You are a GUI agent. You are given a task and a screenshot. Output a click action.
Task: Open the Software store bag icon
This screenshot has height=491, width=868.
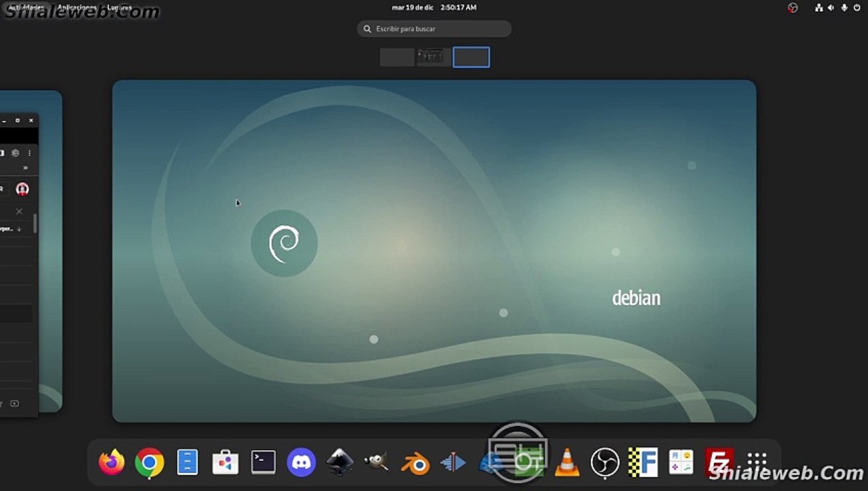pyautogui.click(x=225, y=462)
